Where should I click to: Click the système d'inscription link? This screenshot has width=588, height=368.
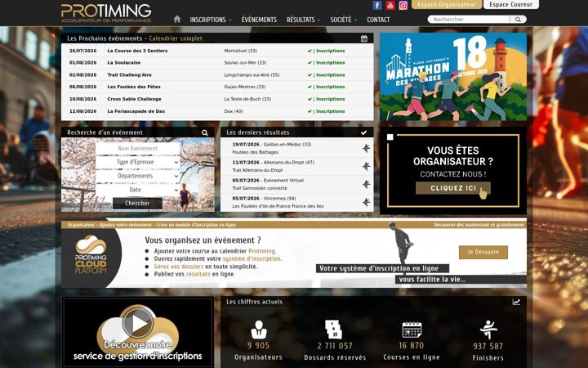coord(252,258)
